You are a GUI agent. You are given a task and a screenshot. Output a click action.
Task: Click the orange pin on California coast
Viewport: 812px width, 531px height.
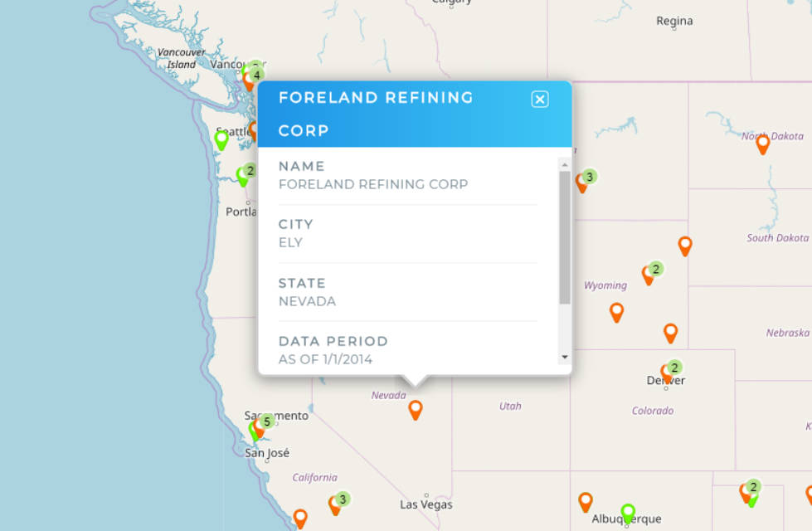click(x=300, y=519)
